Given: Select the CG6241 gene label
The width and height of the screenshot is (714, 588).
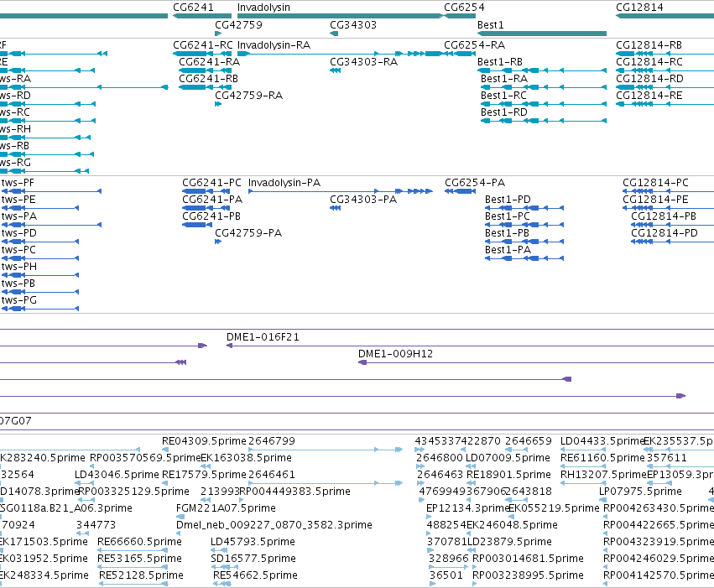Looking at the screenshot, I should coord(193,8).
